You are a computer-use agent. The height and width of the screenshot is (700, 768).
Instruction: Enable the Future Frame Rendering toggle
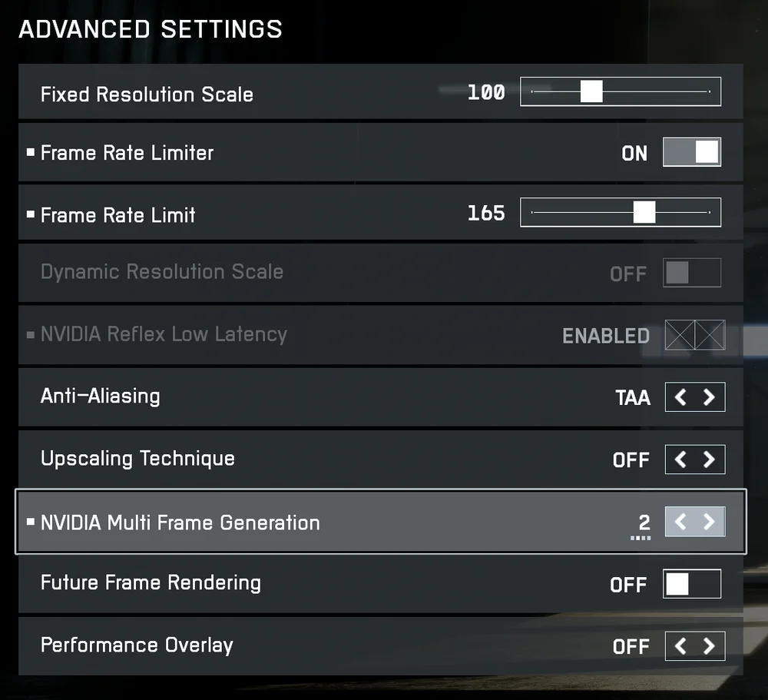[x=692, y=584]
